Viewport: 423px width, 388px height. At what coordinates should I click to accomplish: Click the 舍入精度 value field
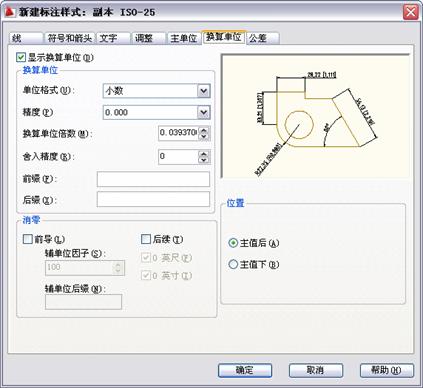pyautogui.click(x=178, y=156)
